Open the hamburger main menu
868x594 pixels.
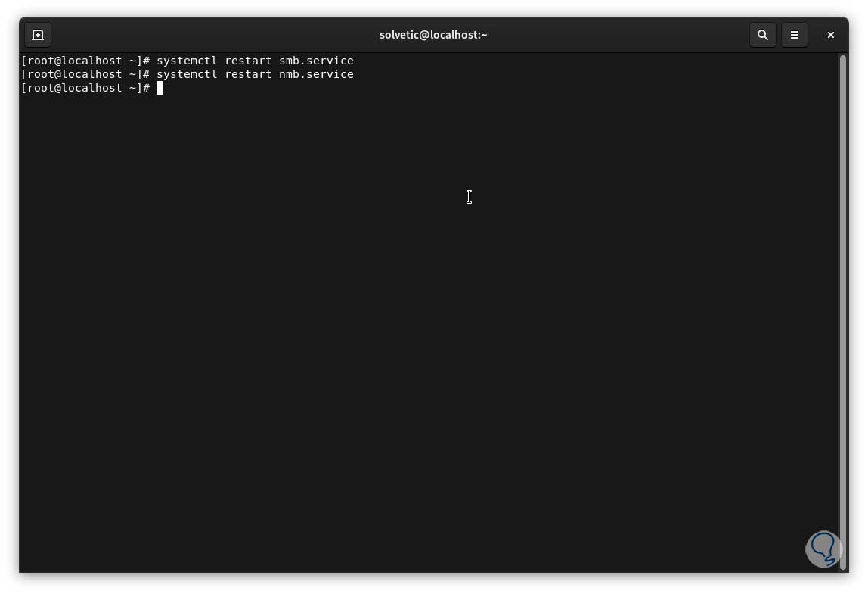point(795,35)
